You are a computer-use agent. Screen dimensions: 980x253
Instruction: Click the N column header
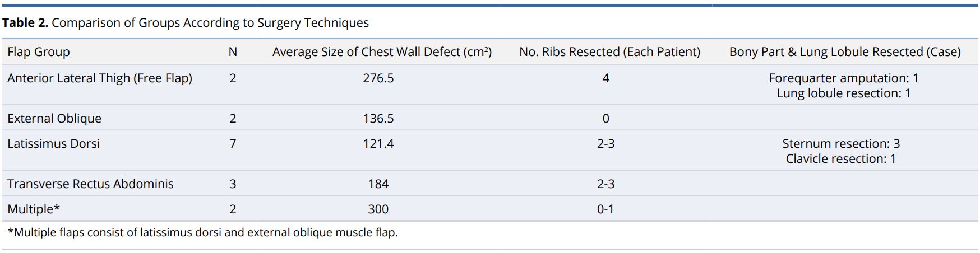click(233, 52)
